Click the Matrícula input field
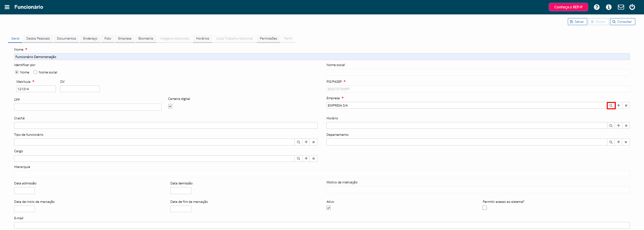 click(x=36, y=89)
